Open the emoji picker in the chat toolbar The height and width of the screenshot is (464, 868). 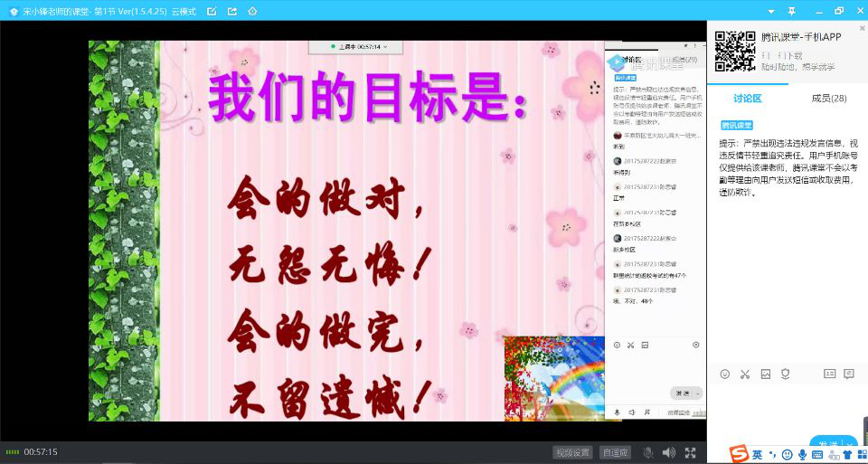pos(724,374)
